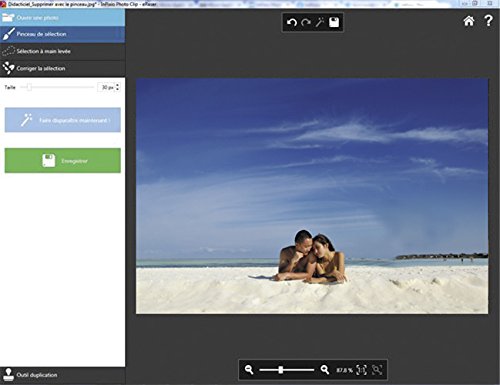Decrease brush size with down arrow
Screen dimensions: 500x385
[117, 89]
